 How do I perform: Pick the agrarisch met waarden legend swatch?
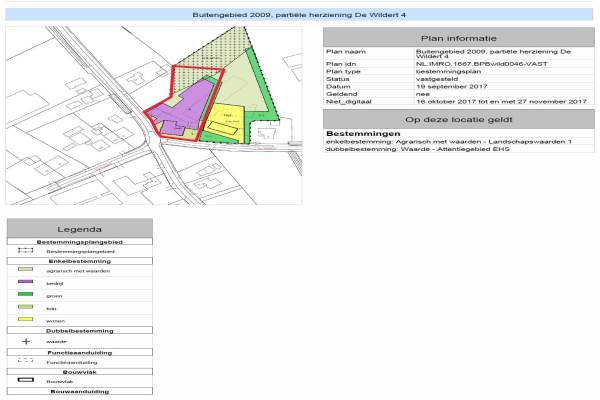26,270
